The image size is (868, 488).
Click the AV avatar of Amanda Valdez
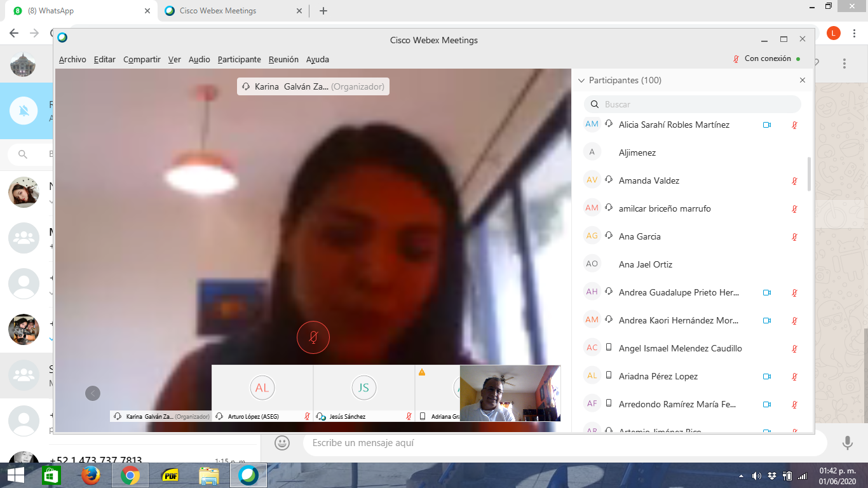[x=592, y=180]
